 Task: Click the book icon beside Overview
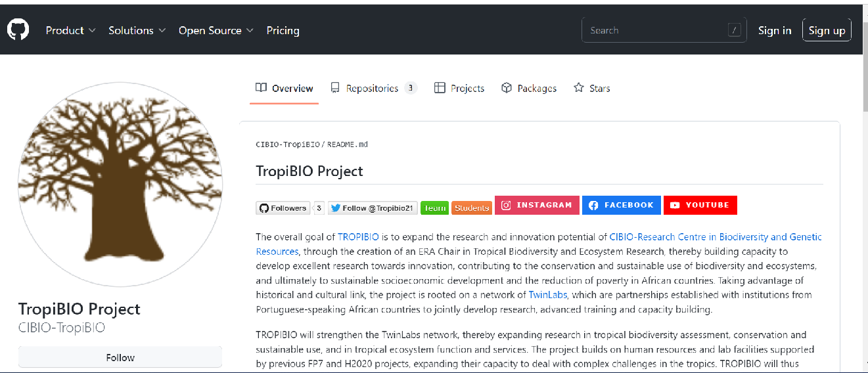click(x=262, y=88)
